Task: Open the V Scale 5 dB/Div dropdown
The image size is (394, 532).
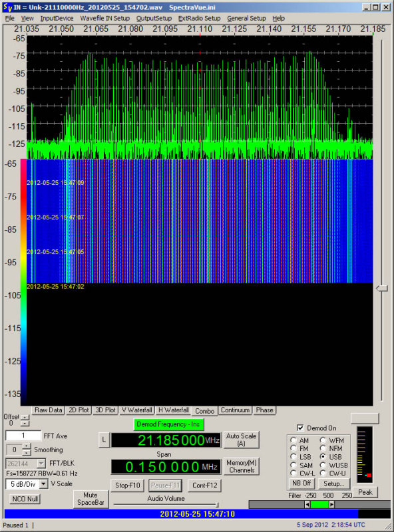Action: (44, 484)
